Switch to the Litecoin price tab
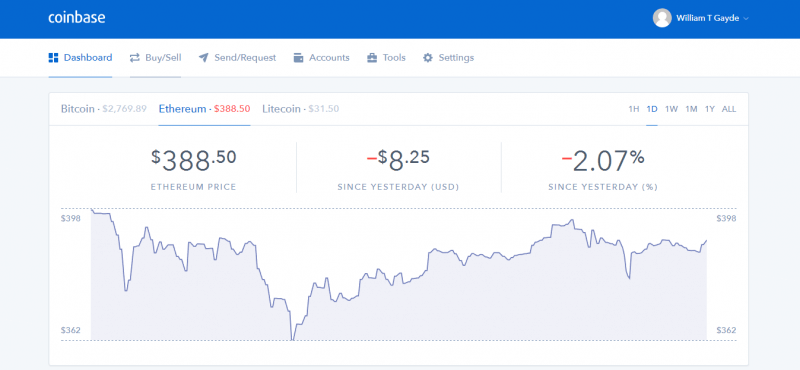Image resolution: width=800 pixels, height=370 pixels. coord(301,109)
